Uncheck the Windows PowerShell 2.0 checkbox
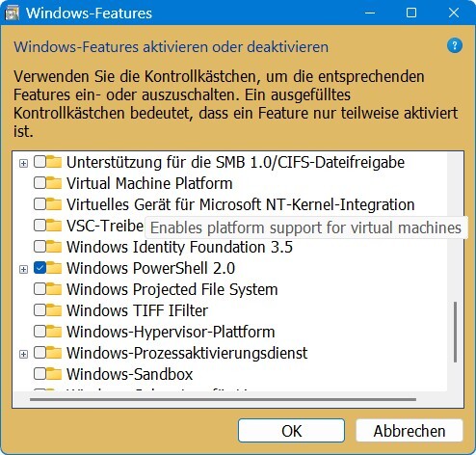 pyautogui.click(x=40, y=268)
